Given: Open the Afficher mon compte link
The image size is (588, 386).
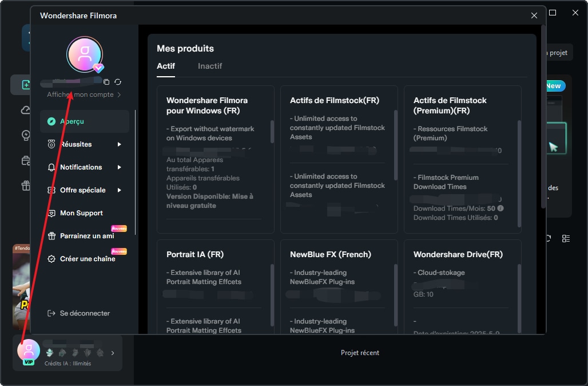Looking at the screenshot, I should pos(80,94).
